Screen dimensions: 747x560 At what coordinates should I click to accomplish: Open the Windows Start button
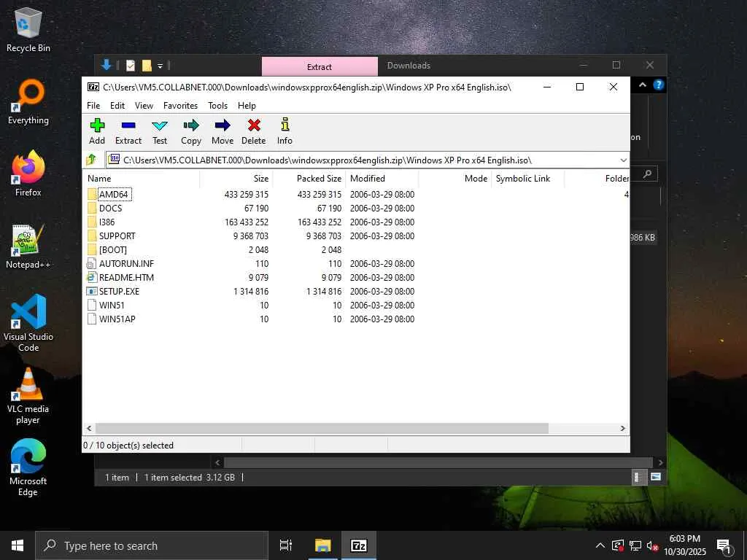click(18, 545)
